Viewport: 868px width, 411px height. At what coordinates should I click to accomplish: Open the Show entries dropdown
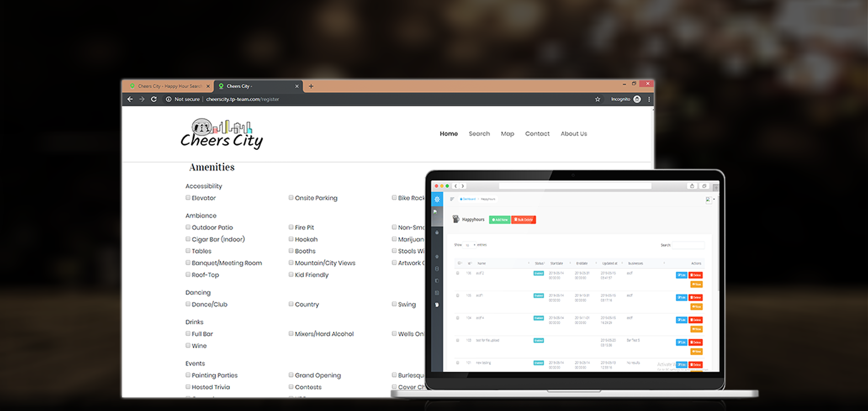coord(469,245)
